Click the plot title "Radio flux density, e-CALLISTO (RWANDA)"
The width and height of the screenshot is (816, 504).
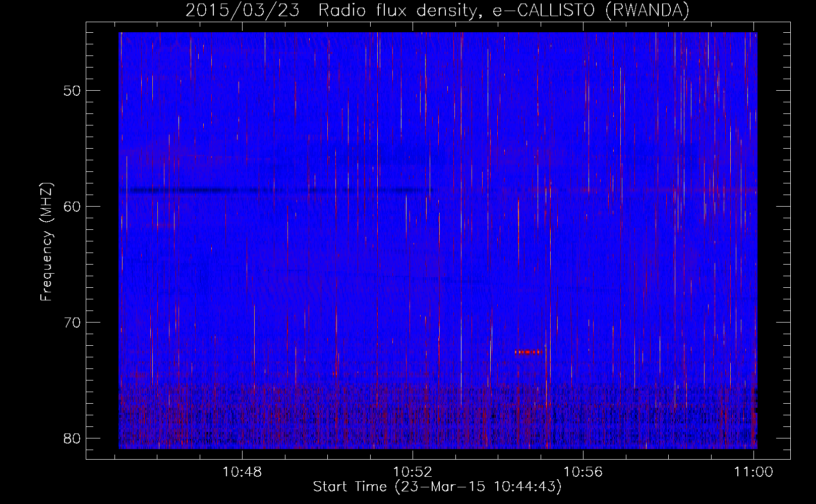504,10
